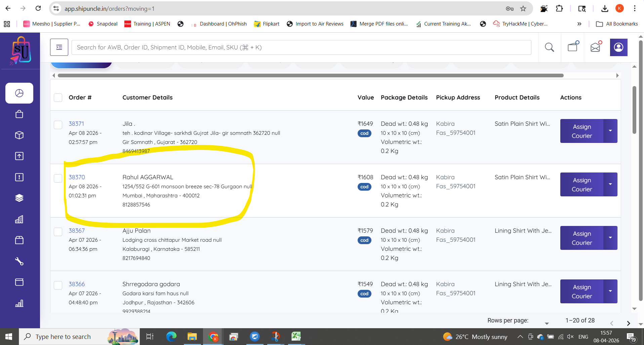Image resolution: width=644 pixels, height=345 pixels.
Task: Open the Training ASPEN bookmark
Action: click(147, 24)
